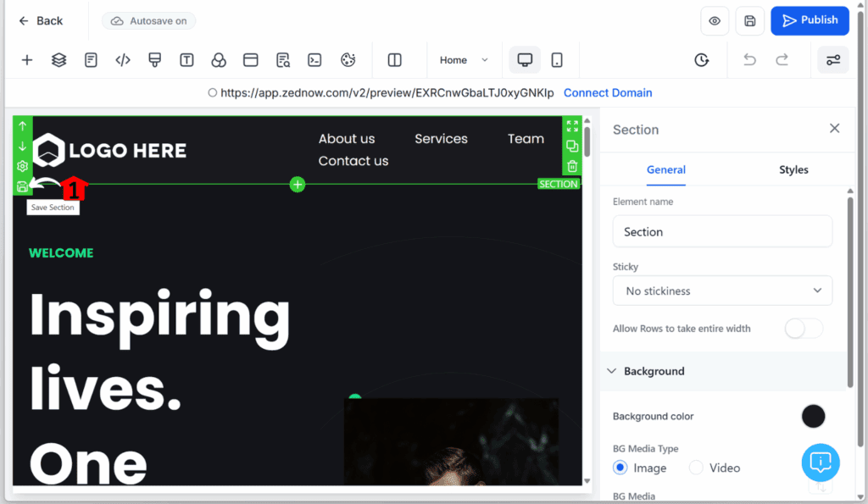Open the typography T icon
This screenshot has height=504, width=868.
(x=186, y=60)
